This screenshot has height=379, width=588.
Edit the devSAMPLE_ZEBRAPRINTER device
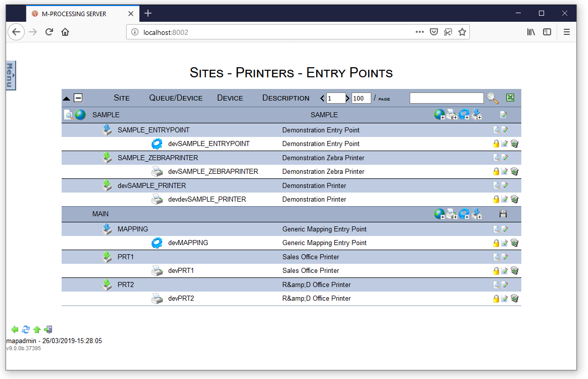tap(505, 172)
